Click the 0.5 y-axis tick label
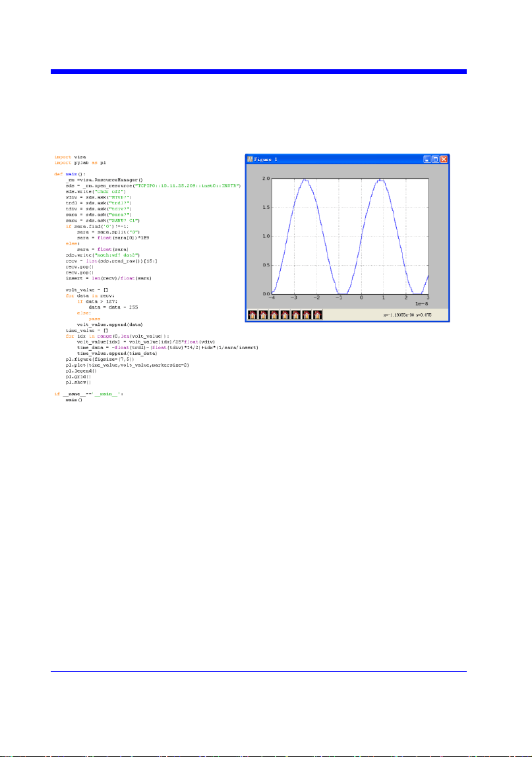The width and height of the screenshot is (532, 757). coord(266,265)
